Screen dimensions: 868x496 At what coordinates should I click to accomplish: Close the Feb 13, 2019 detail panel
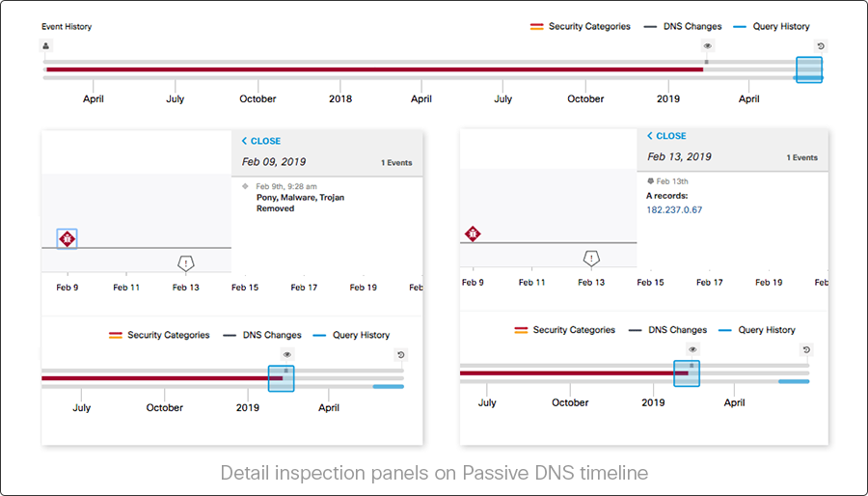tap(666, 136)
